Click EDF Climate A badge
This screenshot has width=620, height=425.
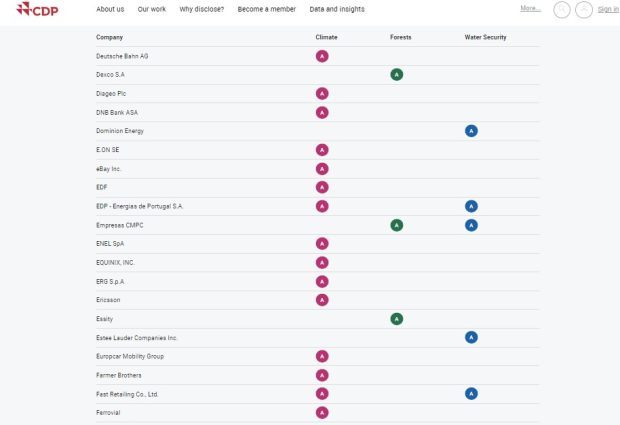tap(322, 187)
